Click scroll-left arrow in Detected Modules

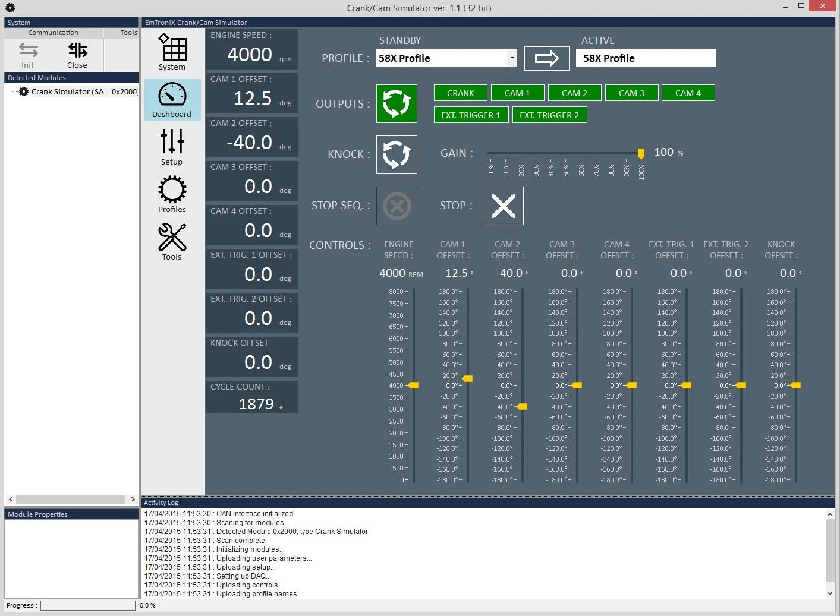[x=11, y=500]
